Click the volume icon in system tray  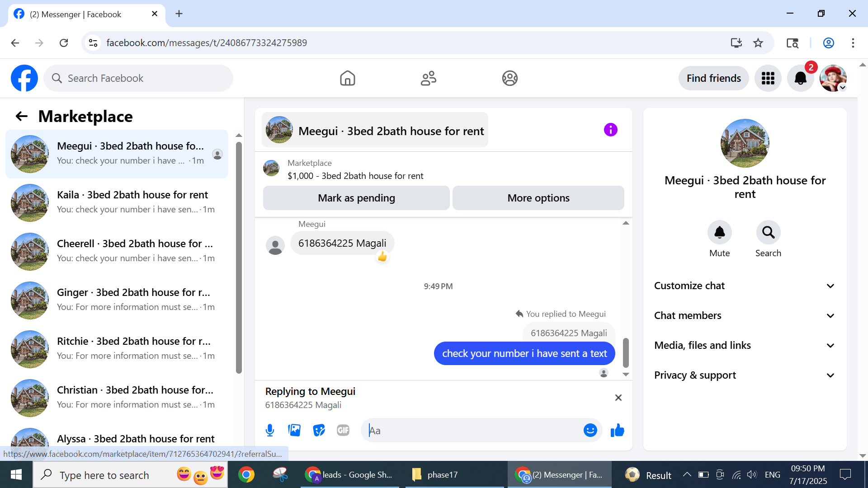coord(751,474)
